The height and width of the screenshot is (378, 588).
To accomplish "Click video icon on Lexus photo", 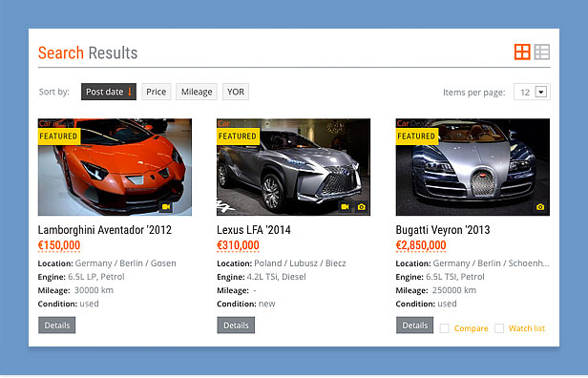I will pyautogui.click(x=345, y=206).
